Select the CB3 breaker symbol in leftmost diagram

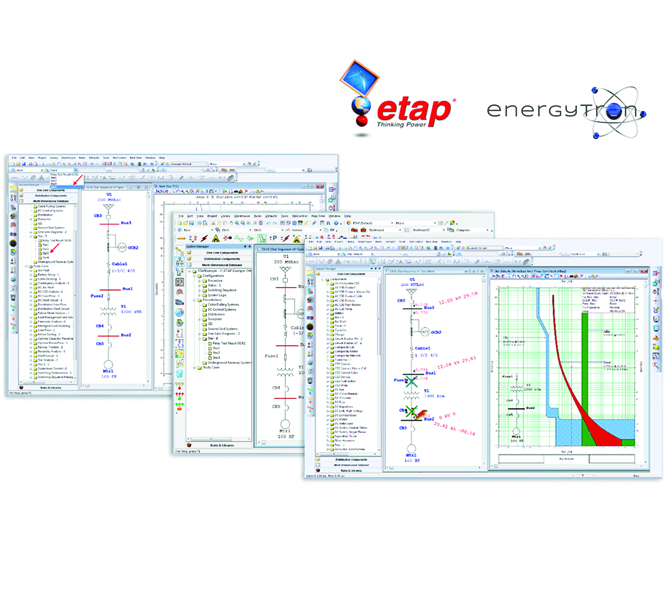[x=110, y=217]
